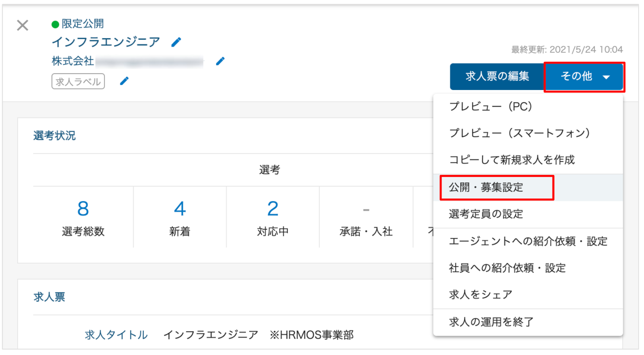Open 公開・募集設定 menu item
The width and height of the screenshot is (644, 355).
coord(528,188)
